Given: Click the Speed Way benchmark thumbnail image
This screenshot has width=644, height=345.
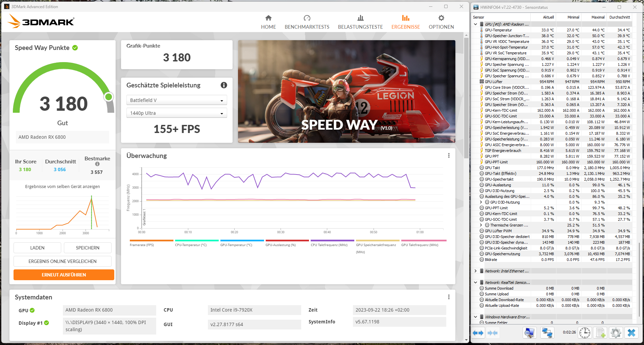Looking at the screenshot, I should 347,91.
